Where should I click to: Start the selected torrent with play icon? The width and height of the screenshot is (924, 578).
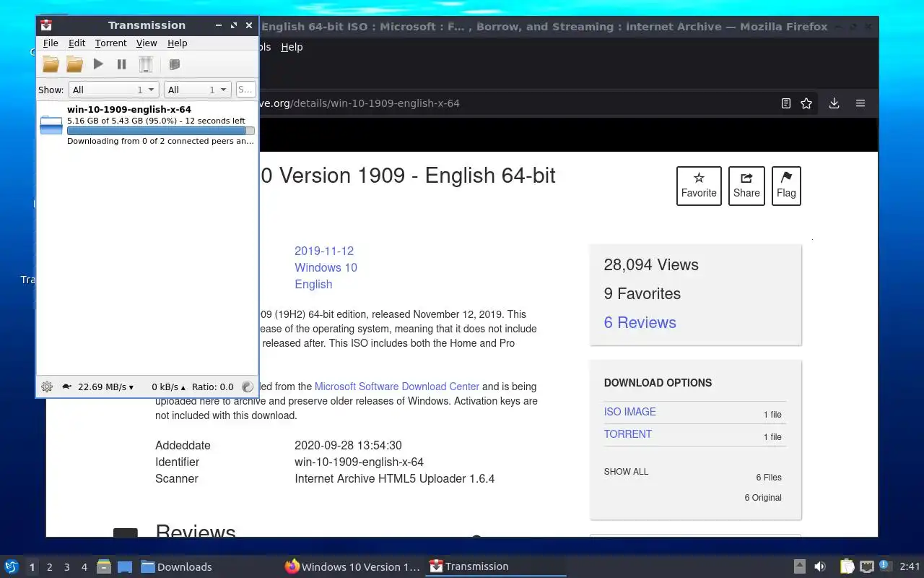coord(98,64)
